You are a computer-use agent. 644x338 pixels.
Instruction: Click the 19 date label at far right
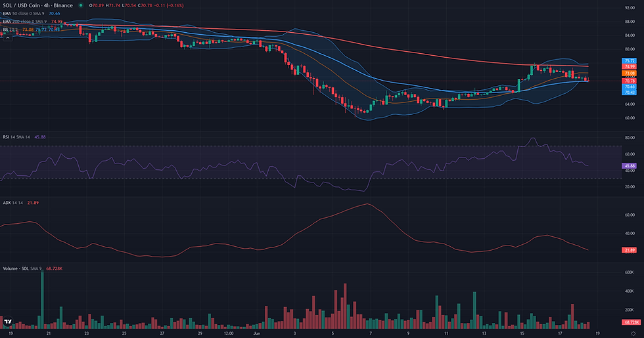tap(597, 333)
